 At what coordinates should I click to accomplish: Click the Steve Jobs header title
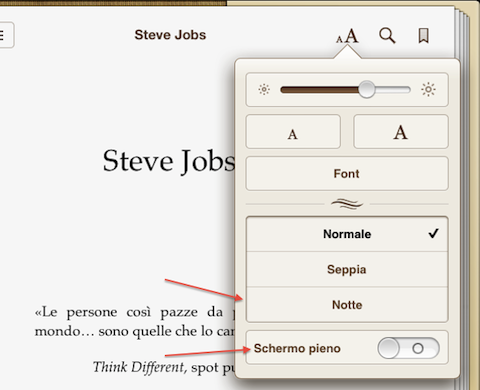(x=170, y=35)
